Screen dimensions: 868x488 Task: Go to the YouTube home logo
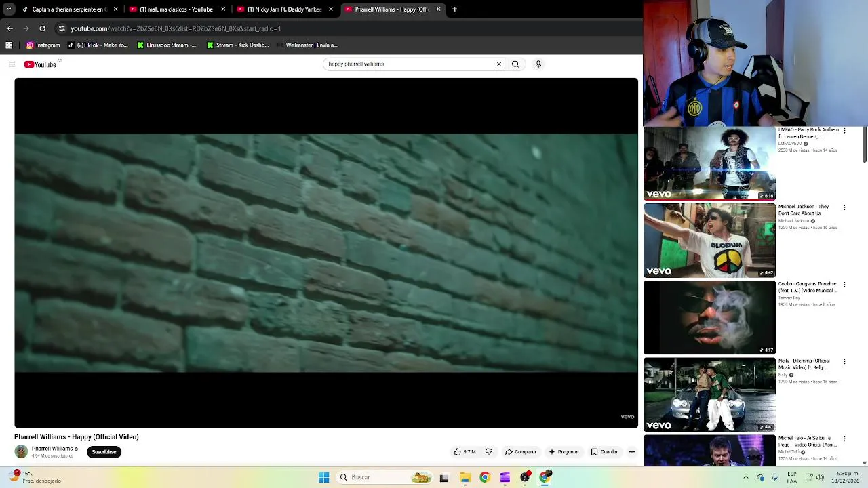41,64
